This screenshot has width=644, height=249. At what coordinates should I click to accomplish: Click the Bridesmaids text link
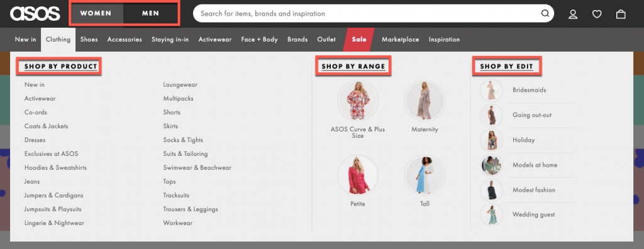pyautogui.click(x=530, y=90)
